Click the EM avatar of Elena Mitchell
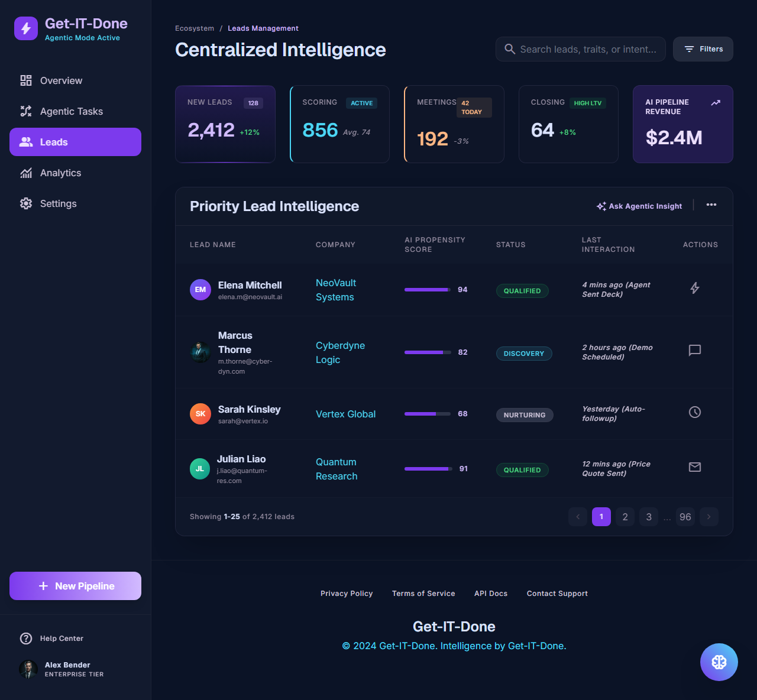Image resolution: width=757 pixels, height=700 pixels. coord(200,290)
